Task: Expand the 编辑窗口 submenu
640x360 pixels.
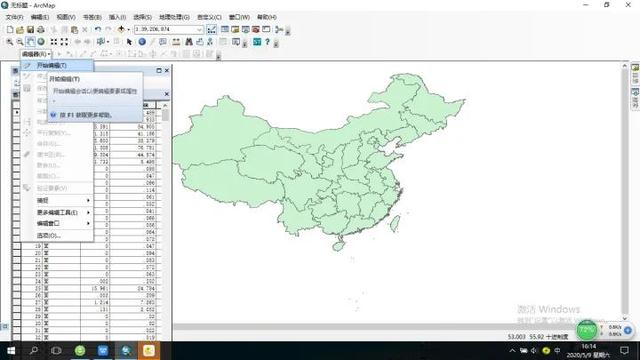Action: click(x=57, y=223)
